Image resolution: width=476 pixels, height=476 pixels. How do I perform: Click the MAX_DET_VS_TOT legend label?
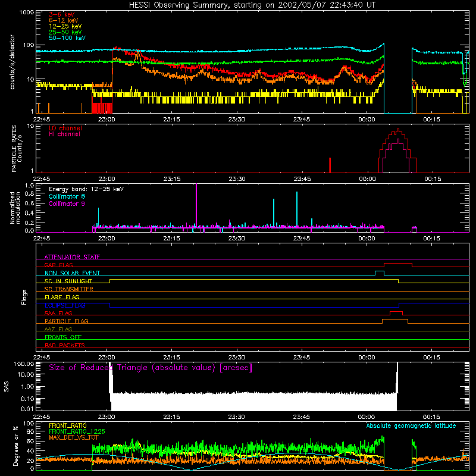74,437
